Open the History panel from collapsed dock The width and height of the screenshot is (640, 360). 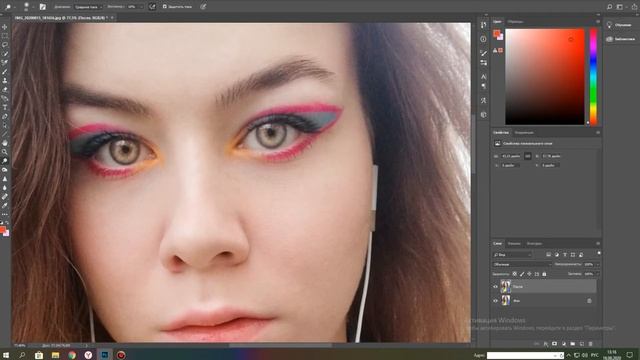[x=483, y=25]
